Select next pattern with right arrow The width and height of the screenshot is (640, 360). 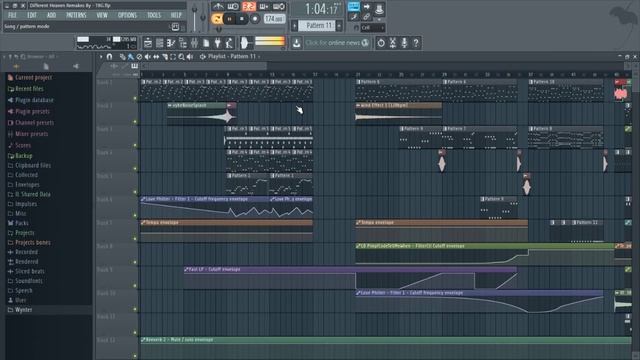click(339, 26)
